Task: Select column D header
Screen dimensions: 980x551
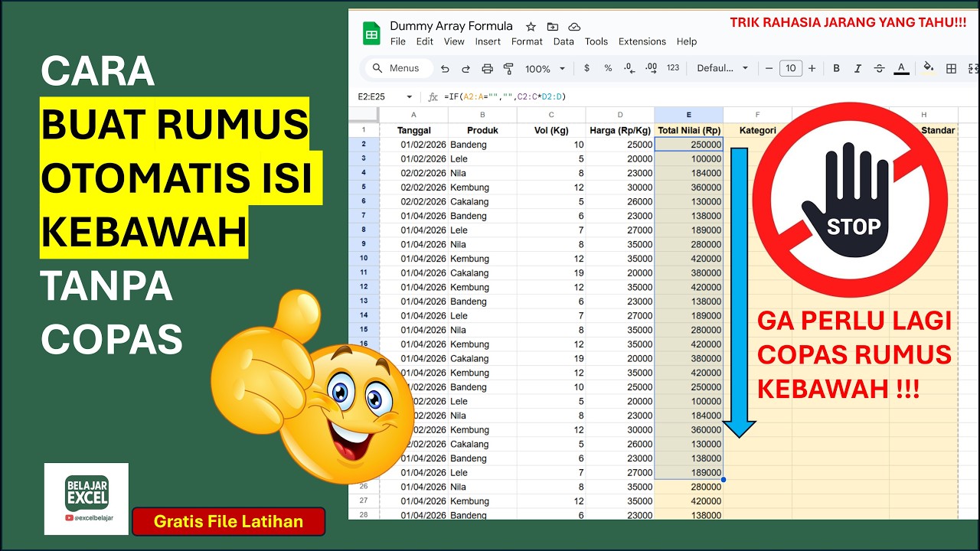Action: click(x=620, y=115)
